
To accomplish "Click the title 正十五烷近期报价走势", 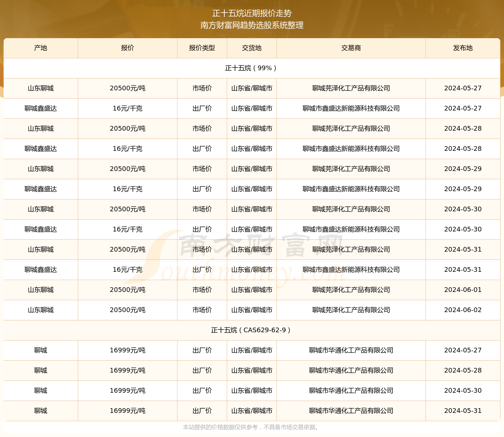I will pyautogui.click(x=252, y=13).
